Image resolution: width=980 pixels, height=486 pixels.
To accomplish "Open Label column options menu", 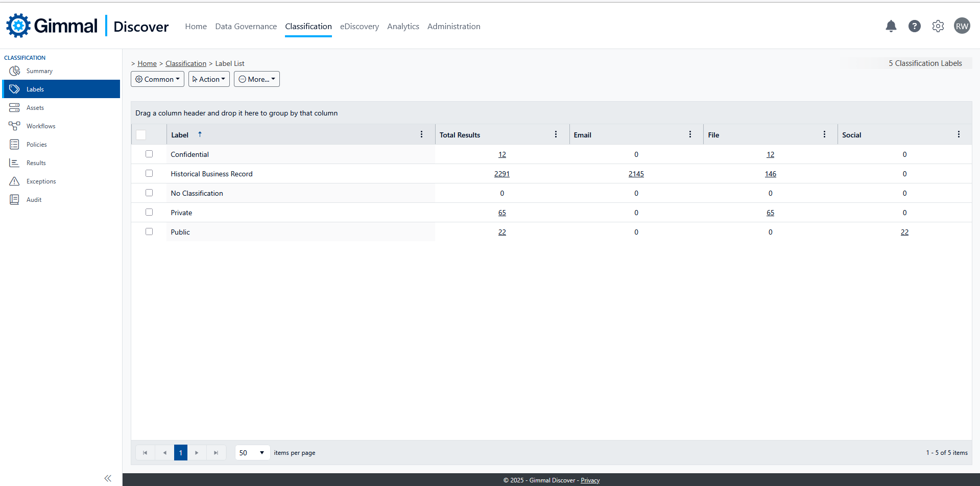I will pyautogui.click(x=421, y=134).
